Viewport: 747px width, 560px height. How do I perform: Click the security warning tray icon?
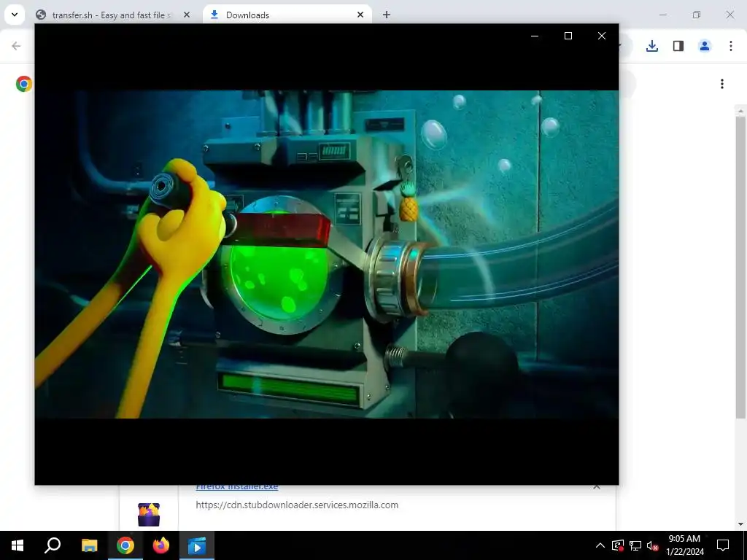pos(617,545)
